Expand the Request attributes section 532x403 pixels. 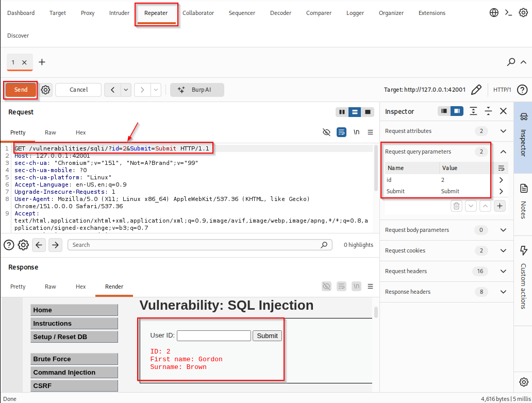click(x=504, y=131)
